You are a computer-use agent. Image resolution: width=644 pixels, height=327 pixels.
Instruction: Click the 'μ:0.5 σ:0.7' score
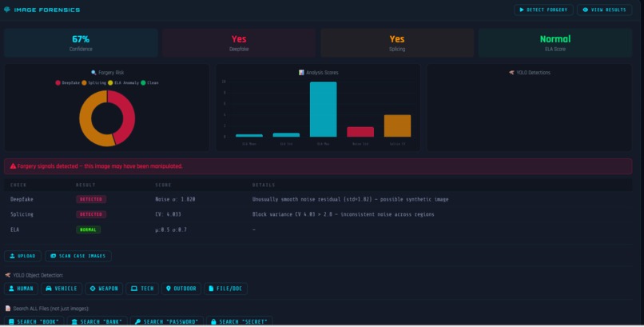pyautogui.click(x=171, y=229)
